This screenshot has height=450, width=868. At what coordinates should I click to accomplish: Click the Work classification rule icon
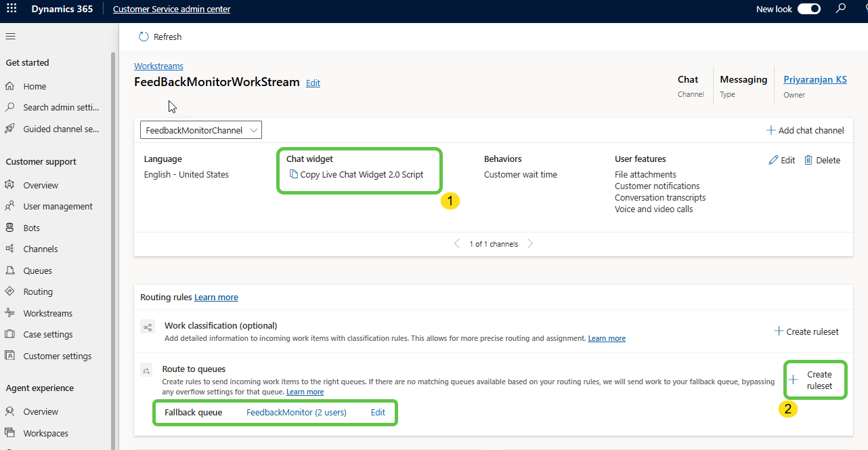(x=148, y=327)
